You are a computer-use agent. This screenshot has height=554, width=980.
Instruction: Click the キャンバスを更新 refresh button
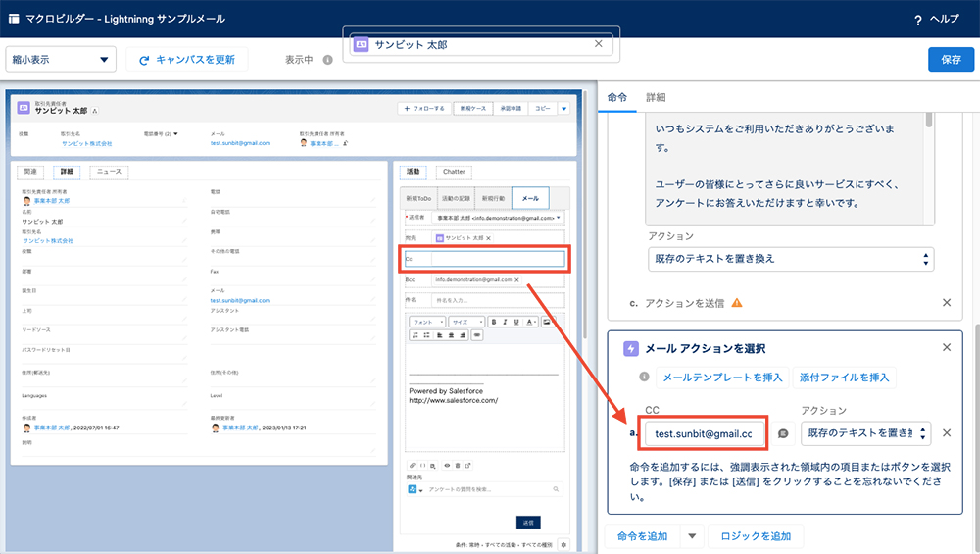click(x=187, y=60)
